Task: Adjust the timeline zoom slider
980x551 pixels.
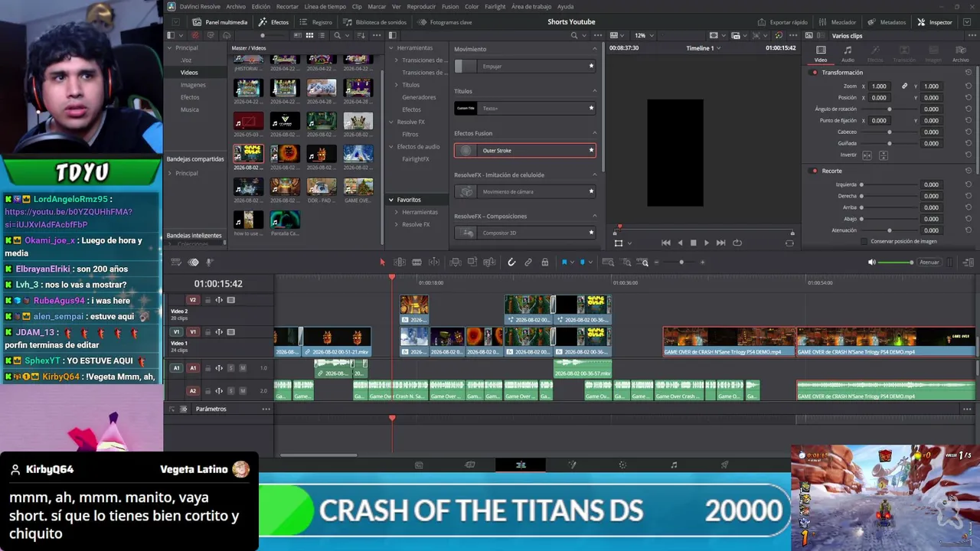Action: (x=681, y=262)
